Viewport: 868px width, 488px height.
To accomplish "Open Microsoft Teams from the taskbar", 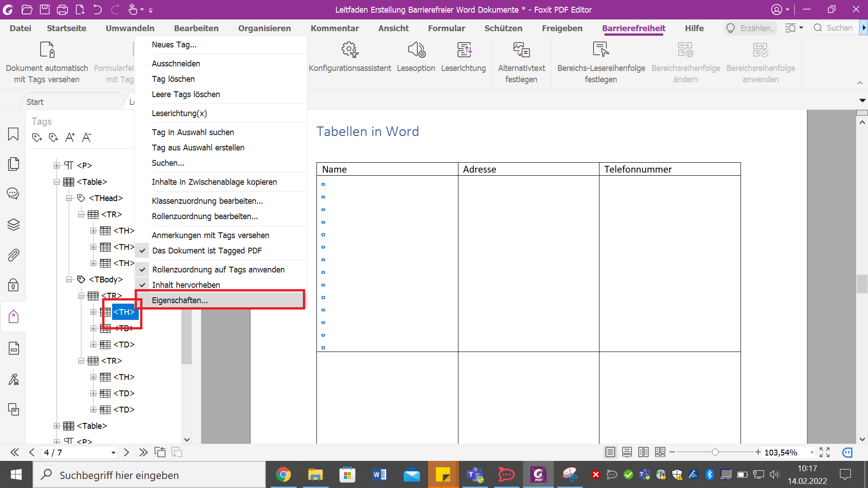I will coord(475,474).
